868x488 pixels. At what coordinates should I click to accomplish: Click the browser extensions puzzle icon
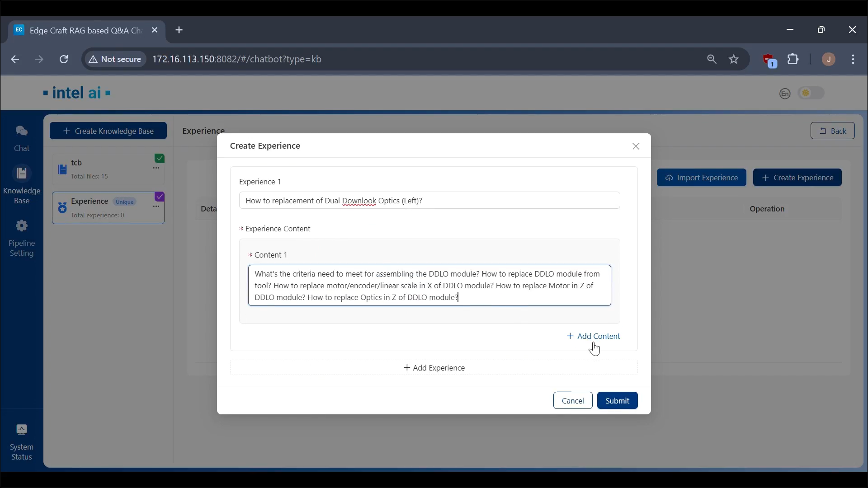click(793, 59)
